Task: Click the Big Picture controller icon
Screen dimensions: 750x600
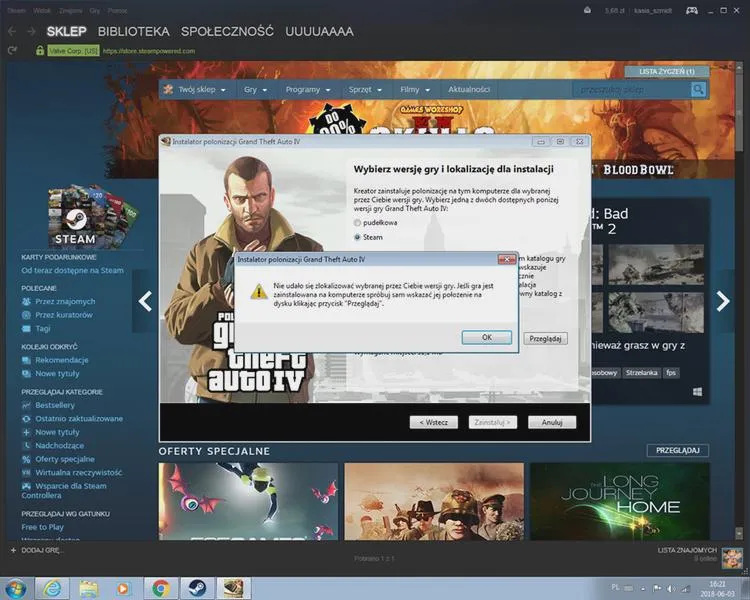Action: [692, 11]
